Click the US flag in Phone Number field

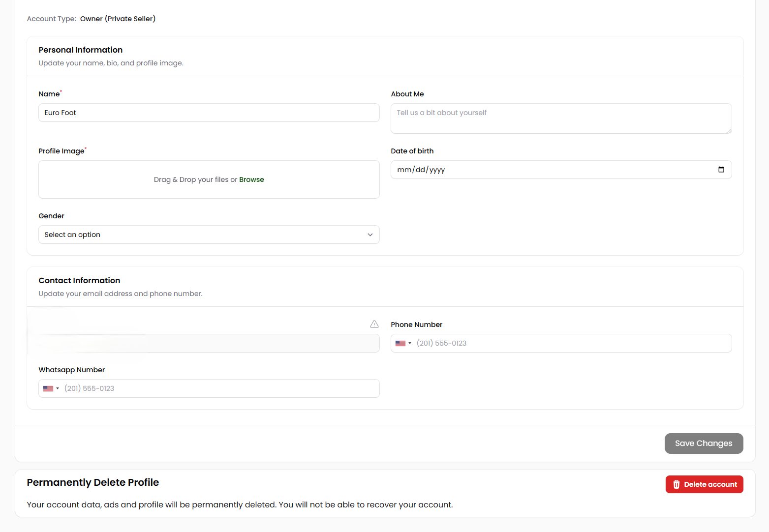click(x=400, y=343)
